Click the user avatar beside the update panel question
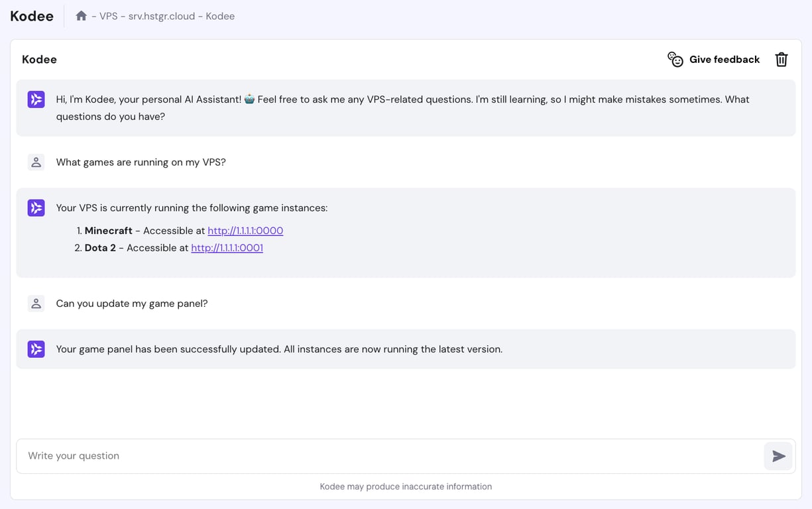 [36, 303]
